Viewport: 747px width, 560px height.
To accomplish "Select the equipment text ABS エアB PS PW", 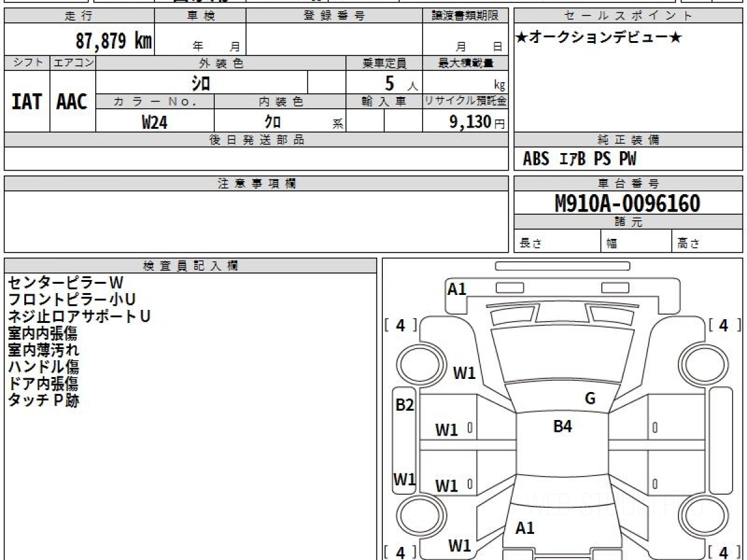I will coord(580,159).
